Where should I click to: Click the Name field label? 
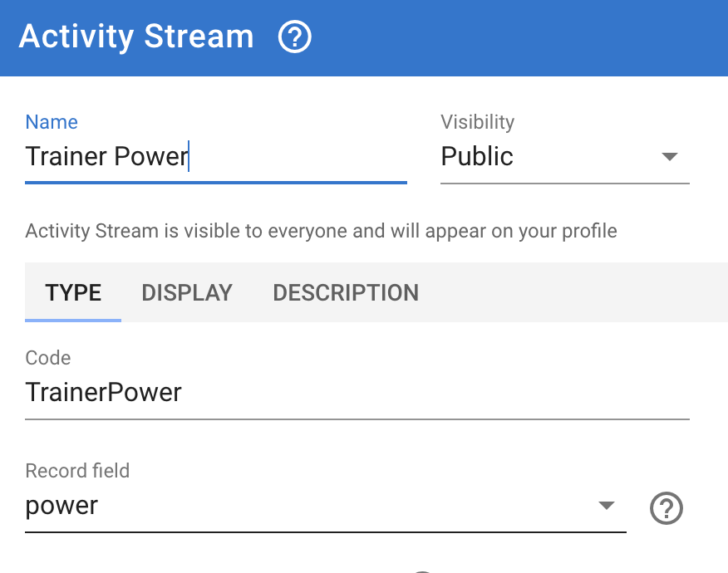(x=52, y=122)
